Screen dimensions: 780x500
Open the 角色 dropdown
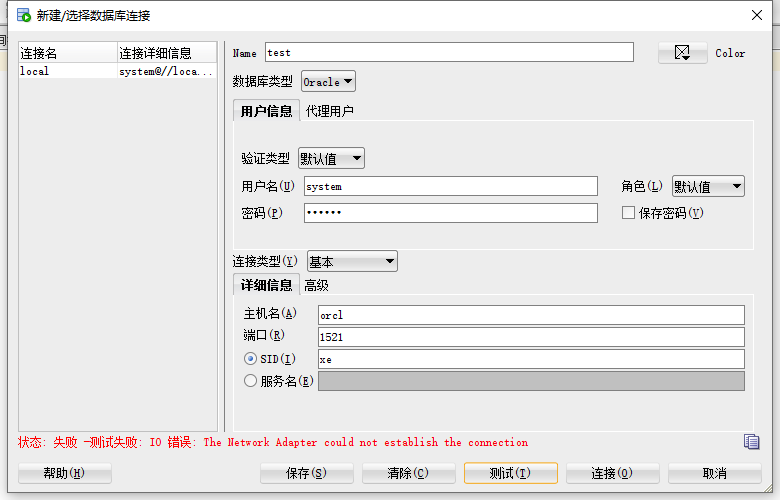tap(708, 187)
